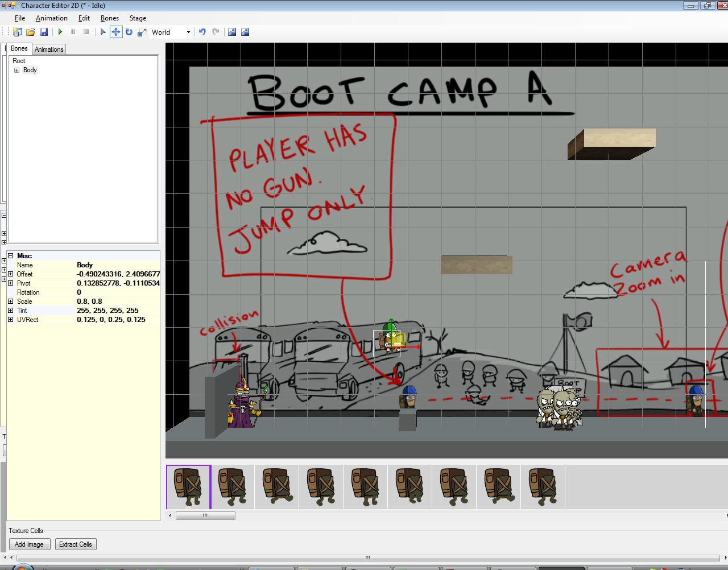Select the ninth (last) backpack texture cell
This screenshot has width=728, height=570.
(x=543, y=487)
